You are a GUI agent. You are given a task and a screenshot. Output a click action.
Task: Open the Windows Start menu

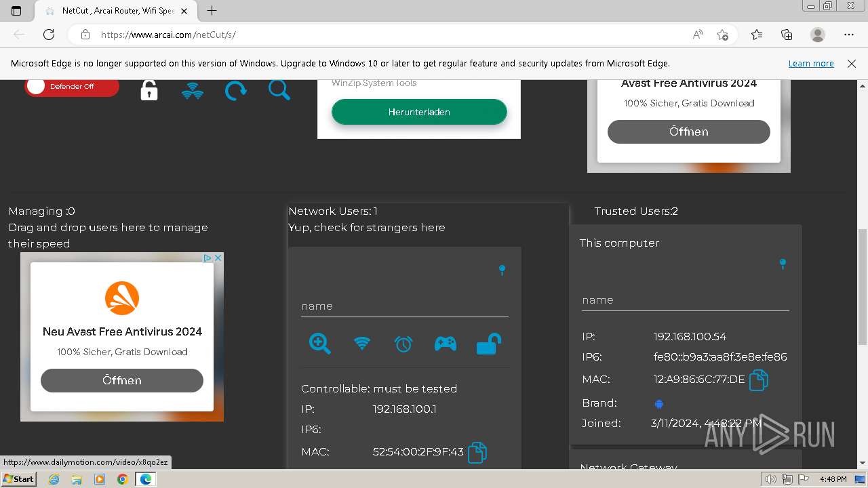tap(19, 479)
